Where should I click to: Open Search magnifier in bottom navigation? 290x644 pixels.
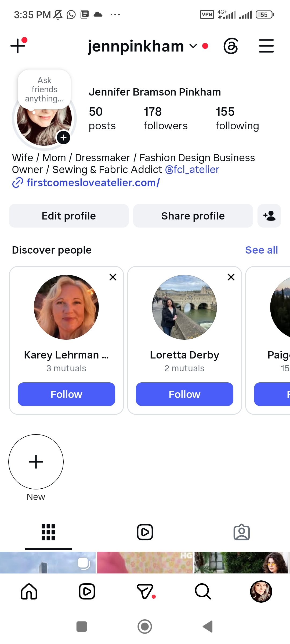click(x=203, y=591)
